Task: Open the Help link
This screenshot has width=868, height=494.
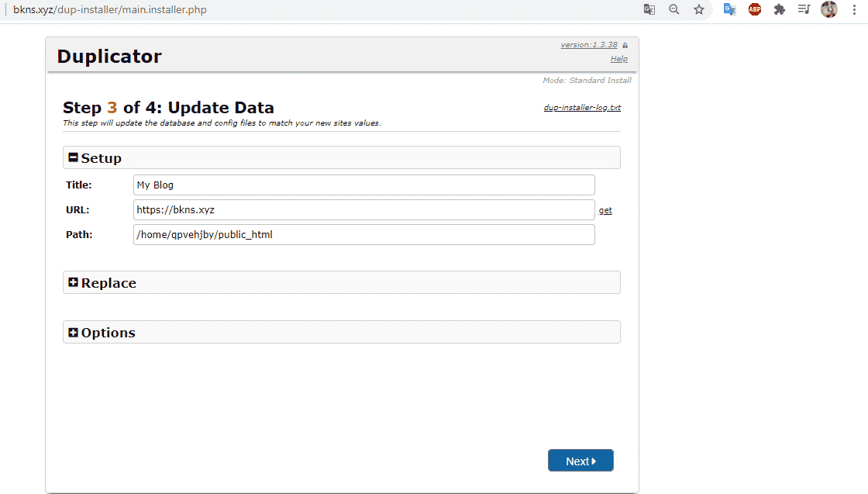Action: click(x=618, y=59)
